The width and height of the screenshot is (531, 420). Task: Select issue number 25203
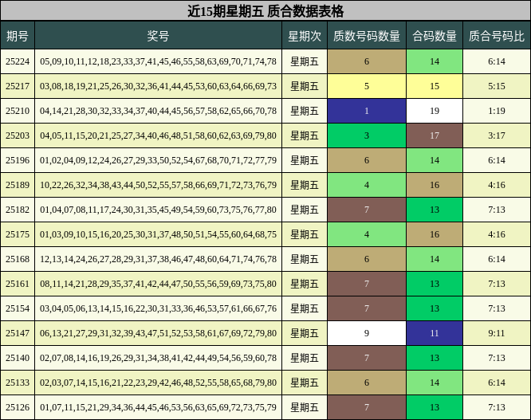pyautogui.click(x=18, y=135)
